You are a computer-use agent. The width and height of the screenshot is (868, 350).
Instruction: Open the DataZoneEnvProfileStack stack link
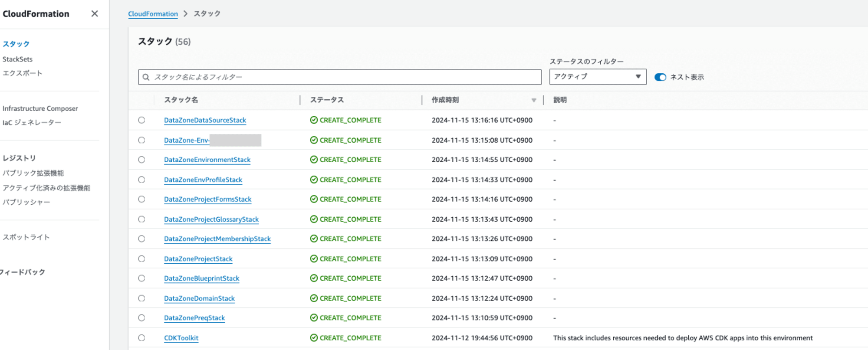(203, 180)
